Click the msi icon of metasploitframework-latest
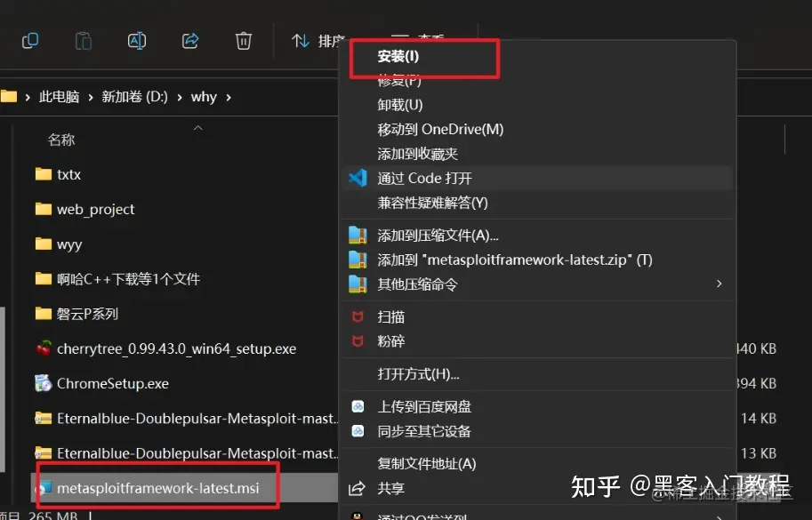The height and width of the screenshot is (520, 812). click(x=44, y=488)
